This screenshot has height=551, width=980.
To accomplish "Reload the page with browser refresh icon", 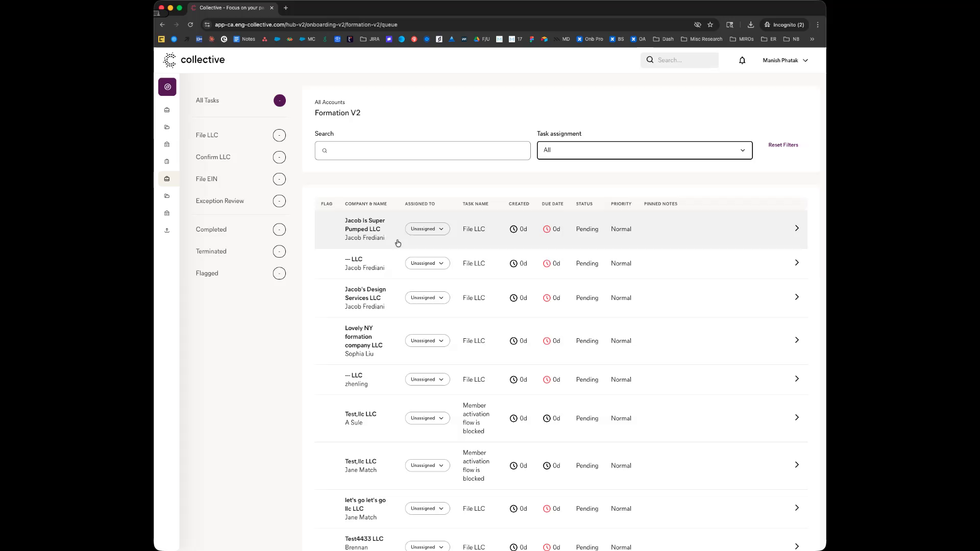I will click(x=190, y=24).
